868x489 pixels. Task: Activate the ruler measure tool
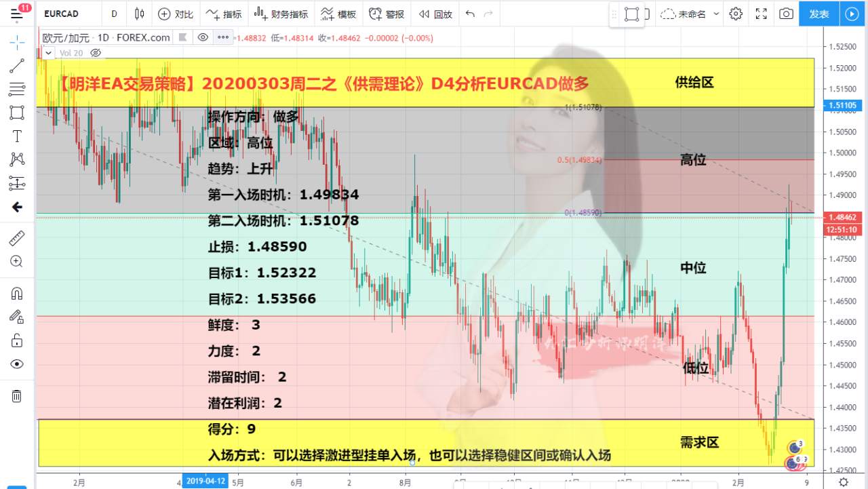pos(17,237)
